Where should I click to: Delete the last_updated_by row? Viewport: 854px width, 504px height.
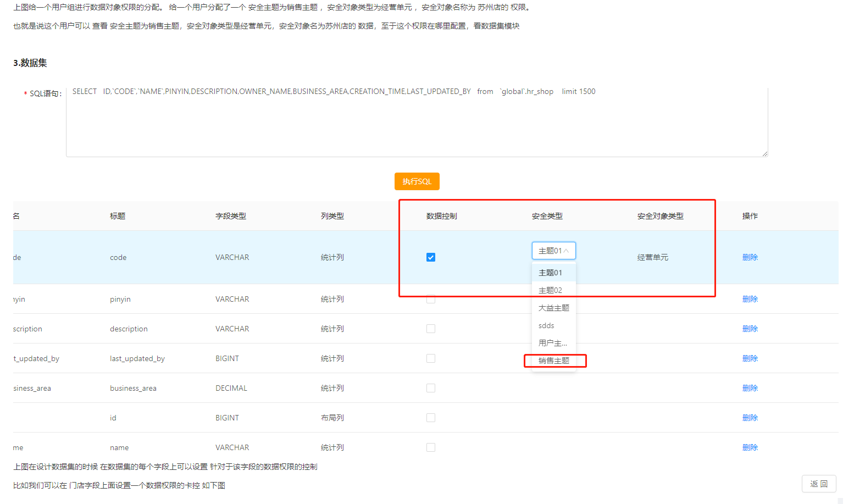tap(750, 358)
